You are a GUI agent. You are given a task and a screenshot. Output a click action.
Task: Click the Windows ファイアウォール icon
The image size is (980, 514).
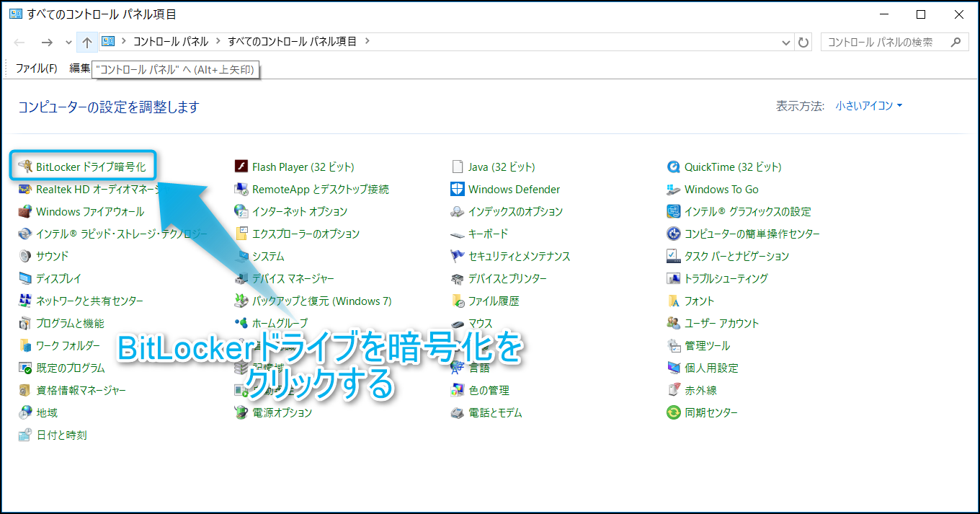(25, 212)
